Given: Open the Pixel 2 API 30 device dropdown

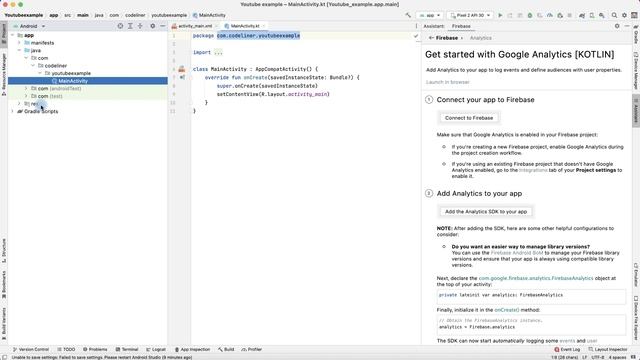Looking at the screenshot, I should pyautogui.click(x=469, y=15).
